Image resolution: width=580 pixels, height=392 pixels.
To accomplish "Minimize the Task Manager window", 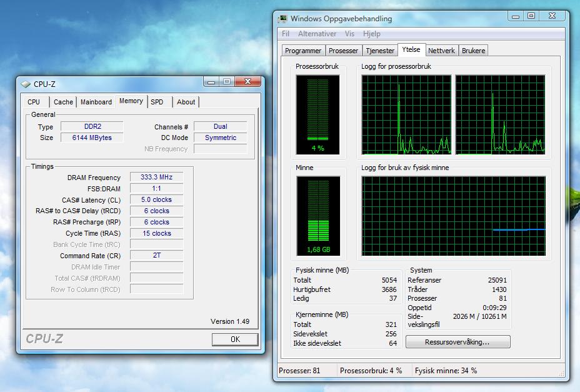I will (x=516, y=16).
